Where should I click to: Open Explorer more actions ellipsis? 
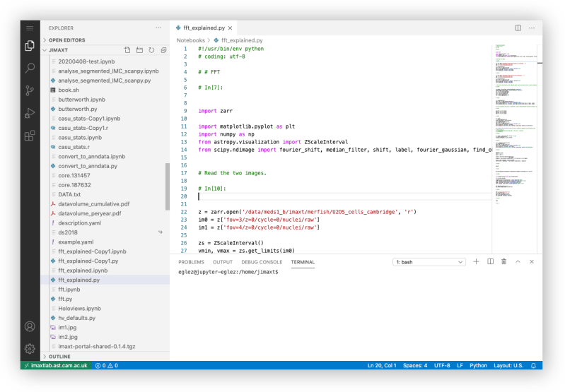158,28
